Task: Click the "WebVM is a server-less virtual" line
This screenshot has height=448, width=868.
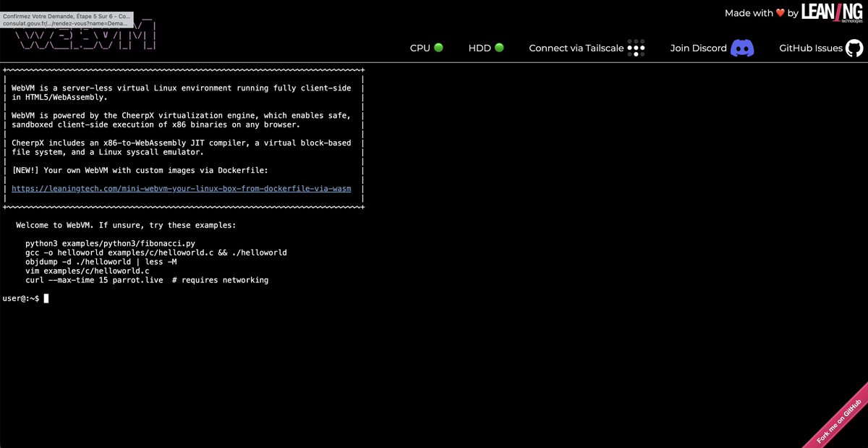Action: point(182,88)
